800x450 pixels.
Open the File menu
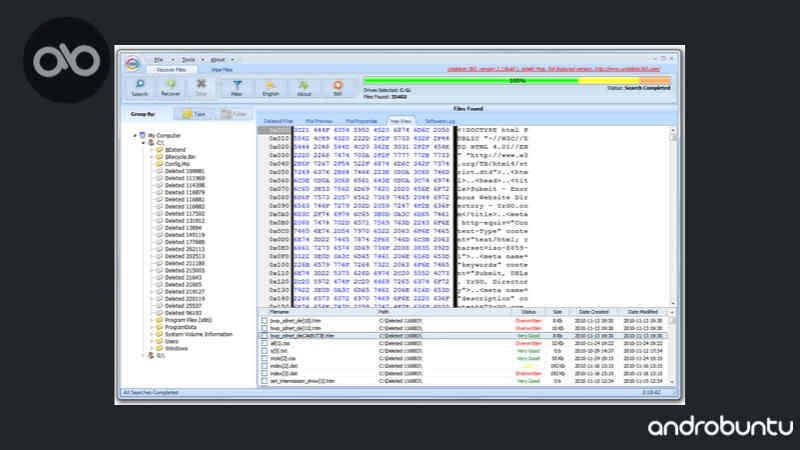[x=159, y=60]
